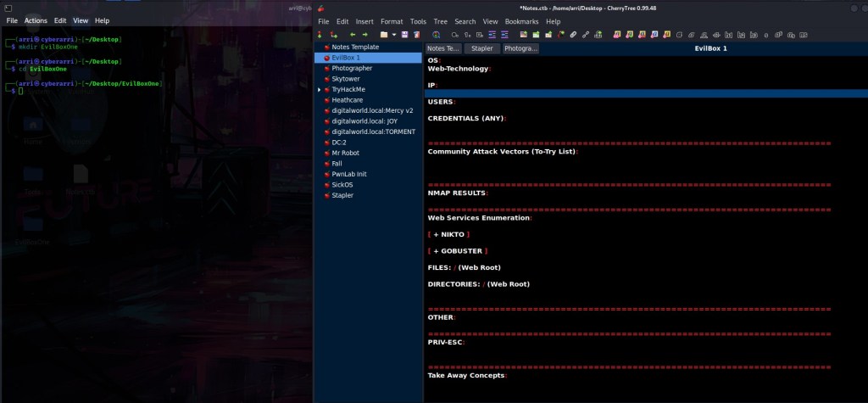Screen dimensions: 868x403
Task: Open the Bookmarks menu in CherryTree
Action: click(x=520, y=21)
